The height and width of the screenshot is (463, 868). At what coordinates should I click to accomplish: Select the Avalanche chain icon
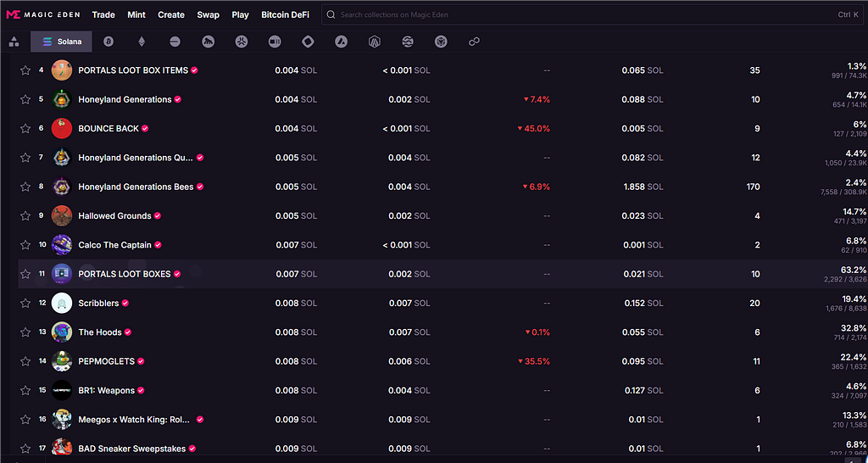click(x=341, y=42)
